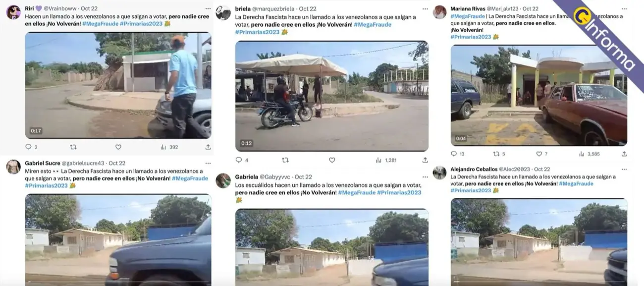Retweet Riri's post
The height and width of the screenshot is (286, 644).
click(73, 147)
